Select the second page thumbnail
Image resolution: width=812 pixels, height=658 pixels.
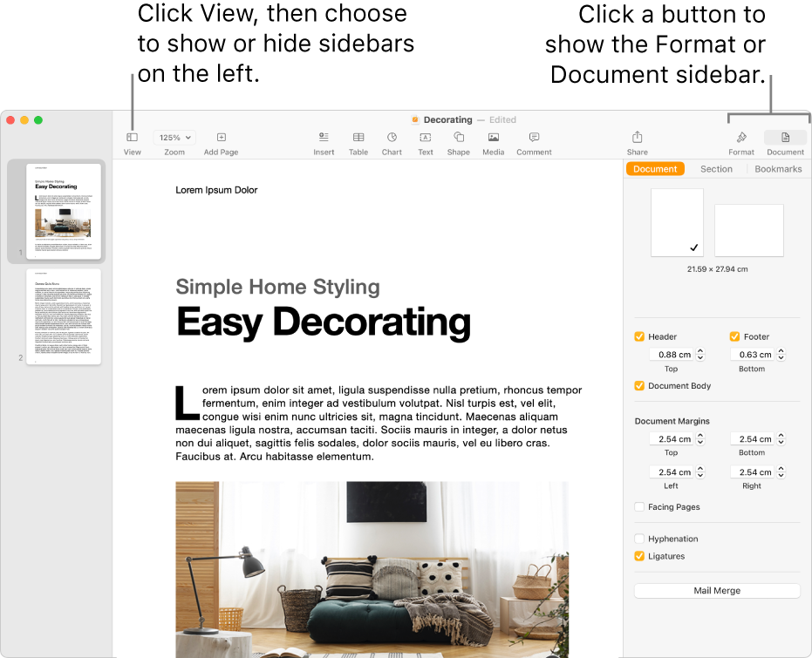click(62, 317)
